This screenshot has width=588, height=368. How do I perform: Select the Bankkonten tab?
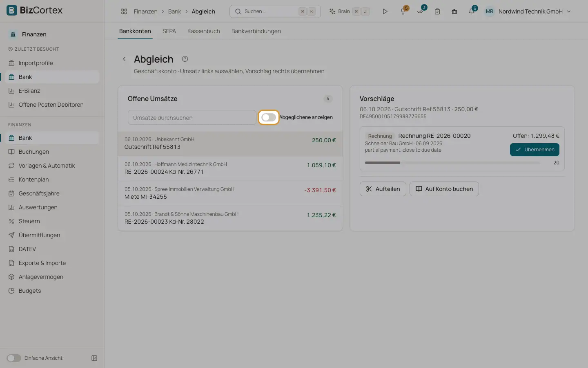(x=135, y=31)
